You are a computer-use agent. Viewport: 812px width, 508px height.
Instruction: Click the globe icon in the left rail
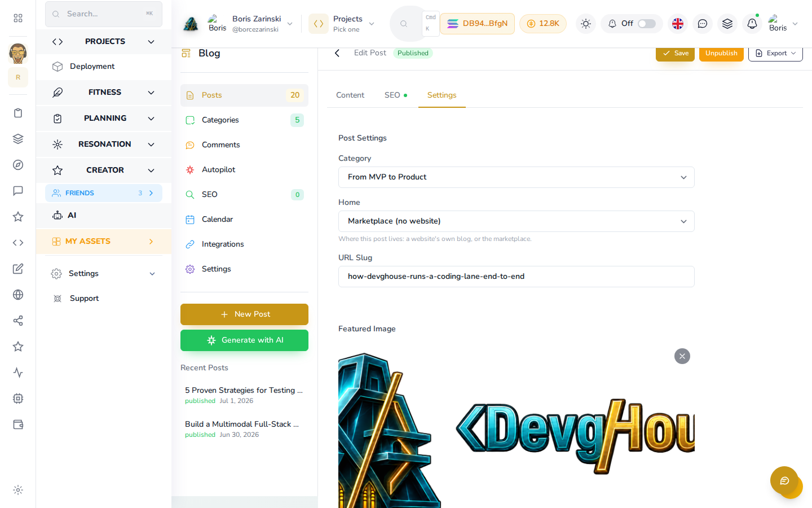point(18,295)
